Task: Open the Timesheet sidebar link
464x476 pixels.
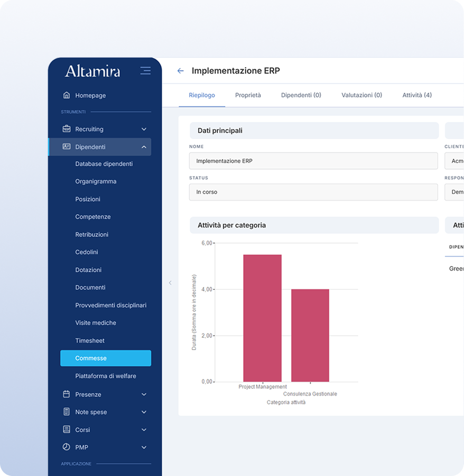Action: tap(90, 341)
